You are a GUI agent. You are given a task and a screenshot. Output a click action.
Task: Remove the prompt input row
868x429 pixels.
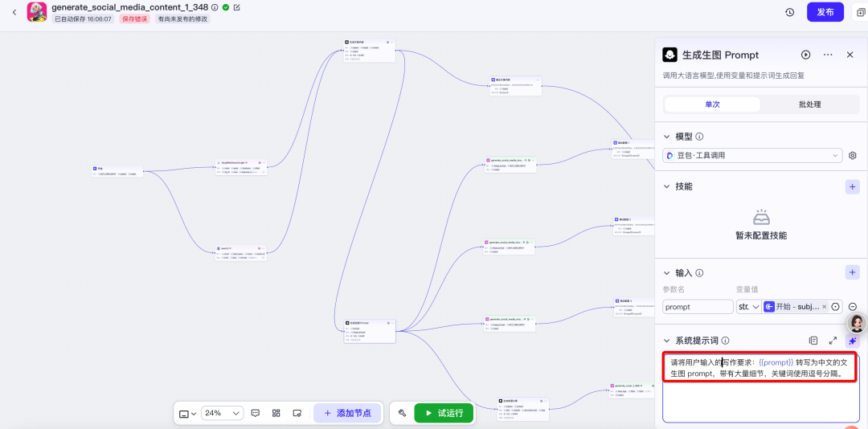pos(853,307)
